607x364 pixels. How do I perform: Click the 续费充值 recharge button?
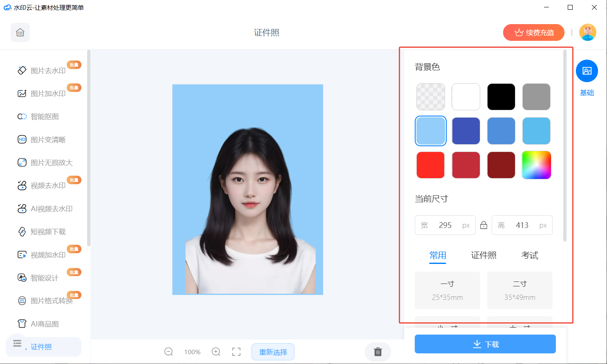[x=534, y=33]
